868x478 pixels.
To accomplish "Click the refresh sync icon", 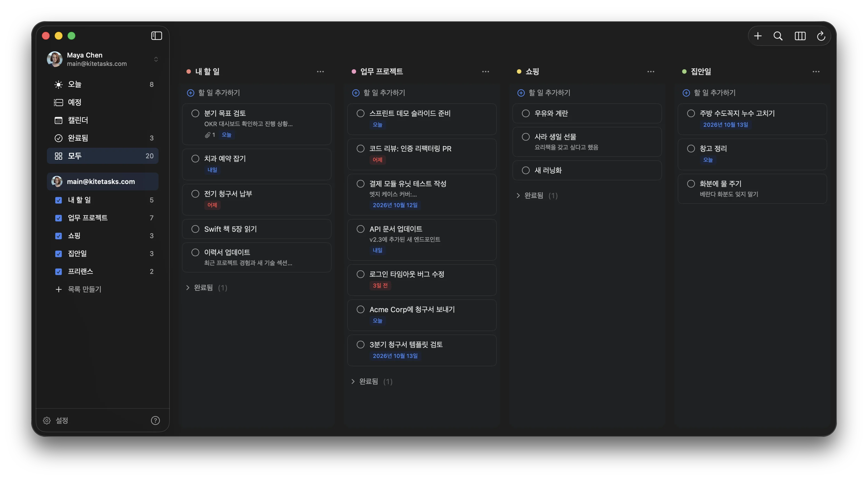I will tap(821, 36).
